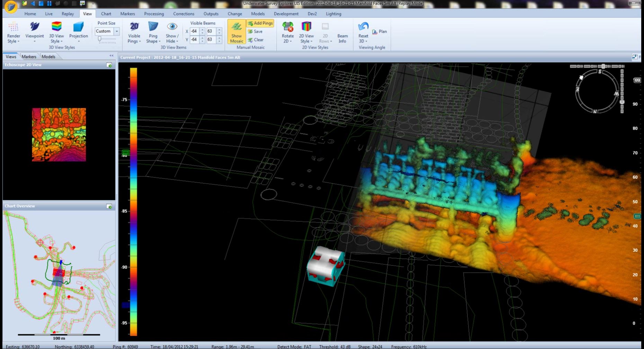Click the Viewpoint icon
The image size is (644, 349).
35,27
